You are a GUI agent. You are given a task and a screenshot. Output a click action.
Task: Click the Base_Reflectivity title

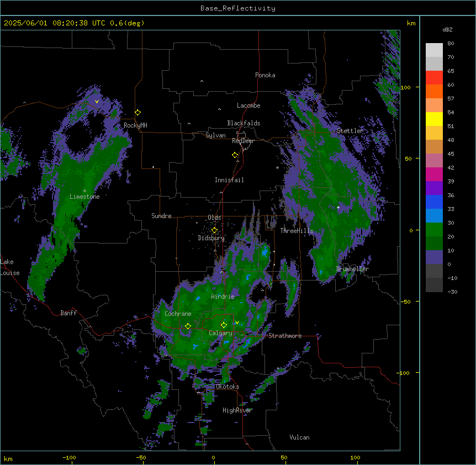click(x=238, y=8)
